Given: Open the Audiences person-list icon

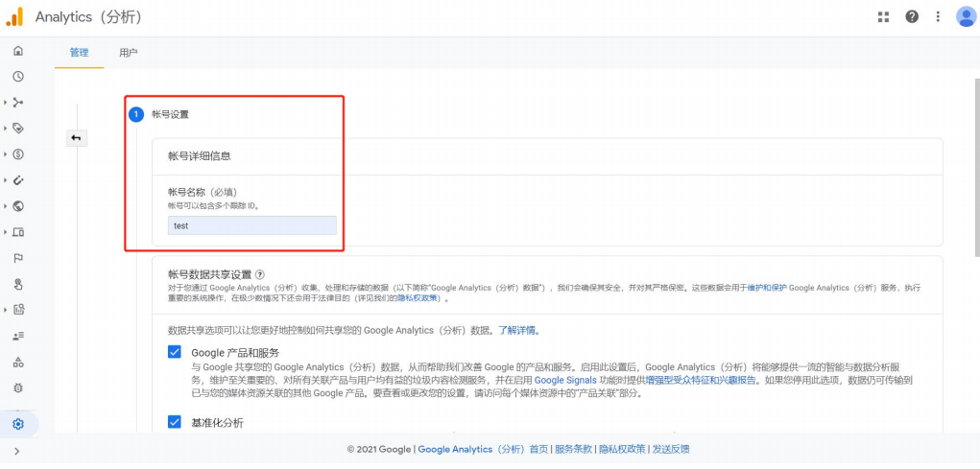Looking at the screenshot, I should coord(18,336).
